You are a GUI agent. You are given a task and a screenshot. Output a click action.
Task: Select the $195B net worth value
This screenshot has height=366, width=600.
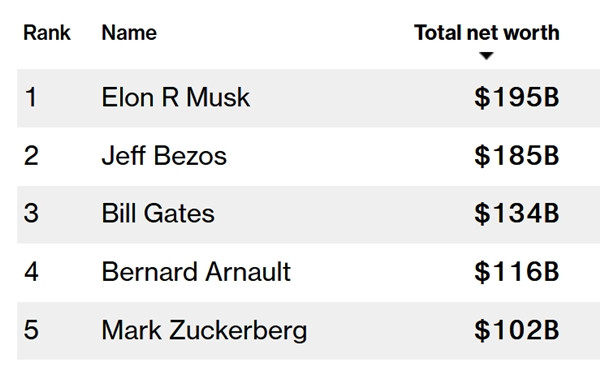[517, 97]
